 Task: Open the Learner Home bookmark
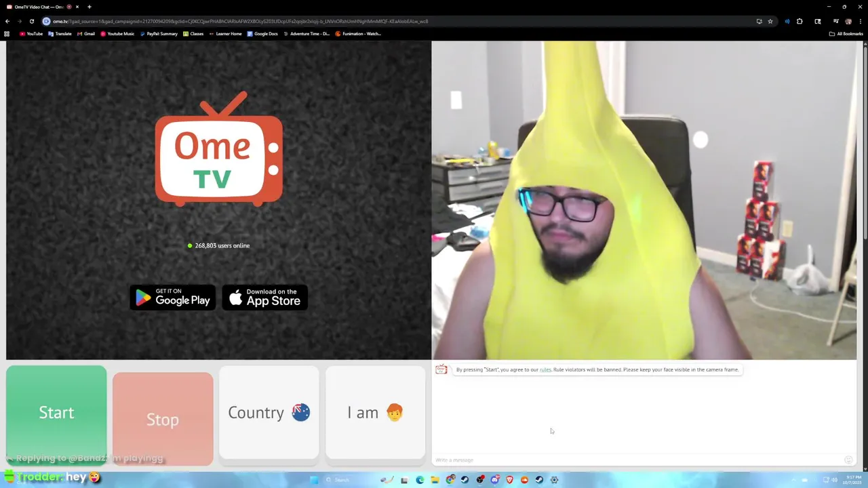[x=225, y=33]
